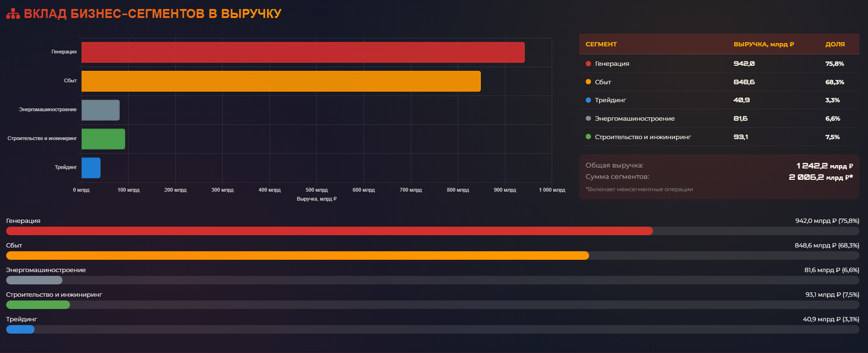Select the orange Сбыт bar in the chart

281,81
